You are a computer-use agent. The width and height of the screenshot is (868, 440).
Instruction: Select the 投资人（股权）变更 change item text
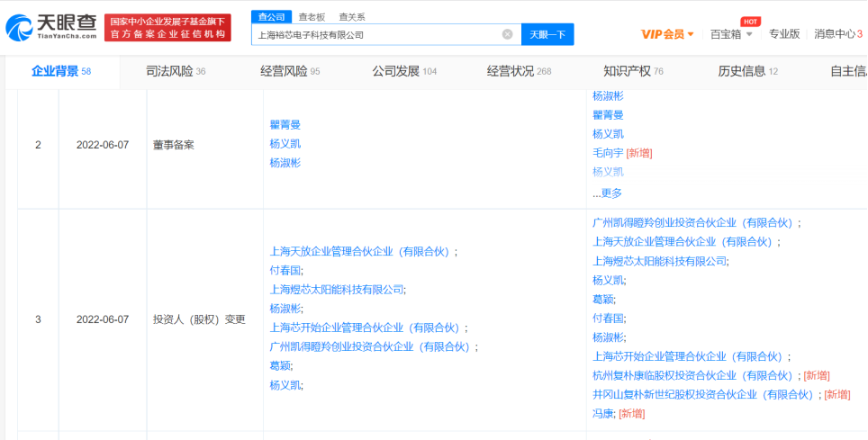point(199,319)
